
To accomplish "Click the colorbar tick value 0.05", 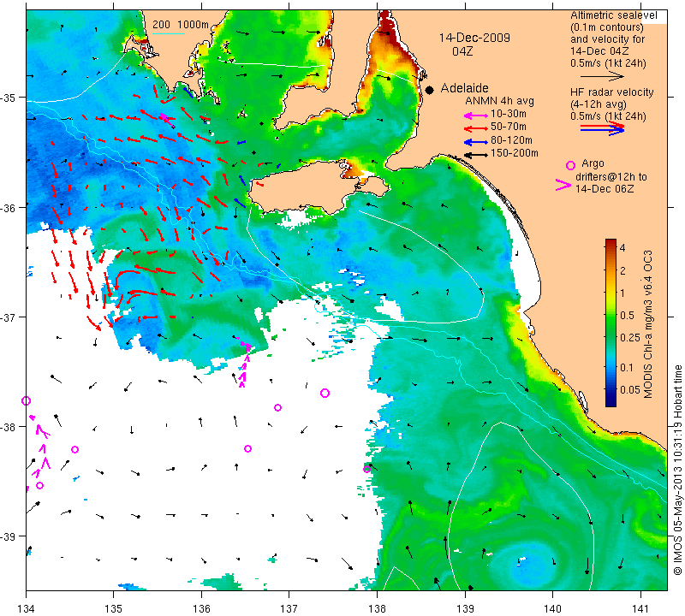I will tap(629, 389).
